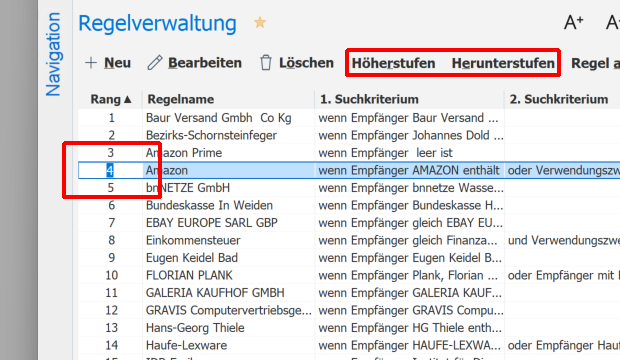Image resolution: width=620 pixels, height=360 pixels.
Task: Select the Haufe-Lexware rule
Action: pyautogui.click(x=186, y=345)
